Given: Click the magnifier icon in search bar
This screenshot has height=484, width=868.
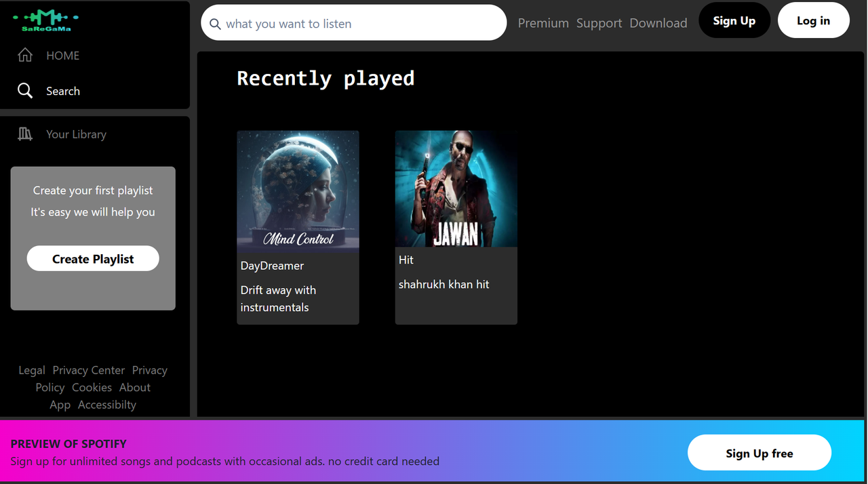Looking at the screenshot, I should (x=215, y=24).
